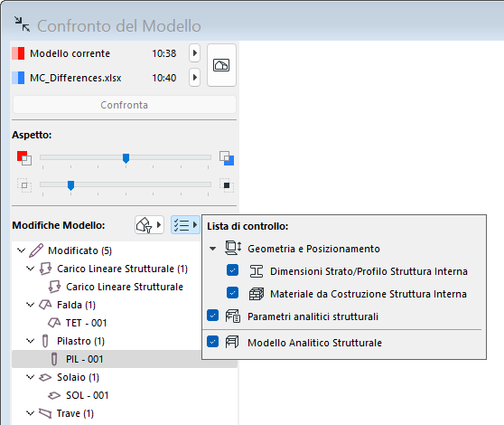Screen dimensions: 504x425
Task: Collapse the Solaio (1) group
Action: (30, 377)
